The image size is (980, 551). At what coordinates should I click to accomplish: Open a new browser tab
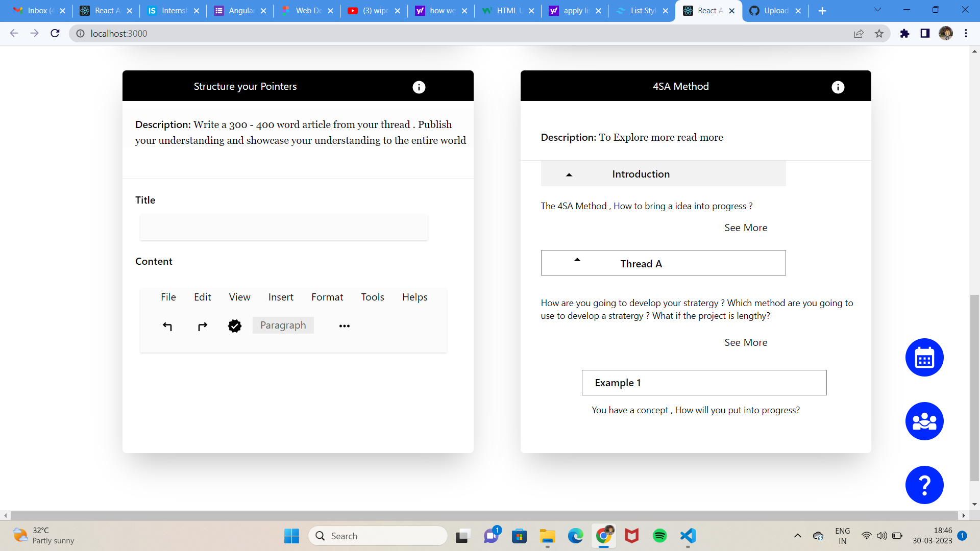(x=822, y=11)
